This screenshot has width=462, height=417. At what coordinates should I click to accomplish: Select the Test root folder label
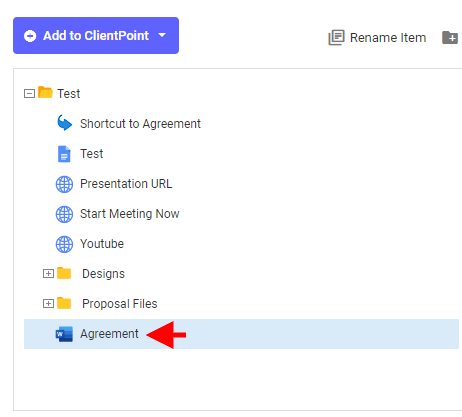pyautogui.click(x=69, y=94)
